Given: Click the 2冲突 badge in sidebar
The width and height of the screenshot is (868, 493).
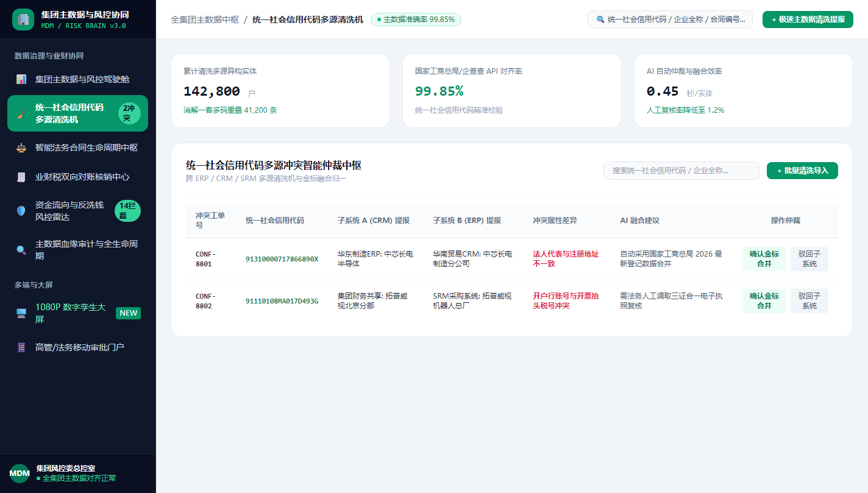Looking at the screenshot, I should pyautogui.click(x=129, y=113).
